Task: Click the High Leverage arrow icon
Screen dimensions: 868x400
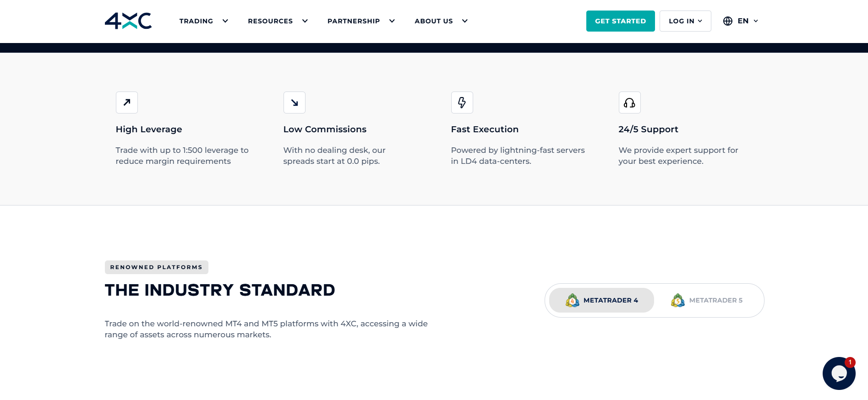Action: click(x=127, y=103)
